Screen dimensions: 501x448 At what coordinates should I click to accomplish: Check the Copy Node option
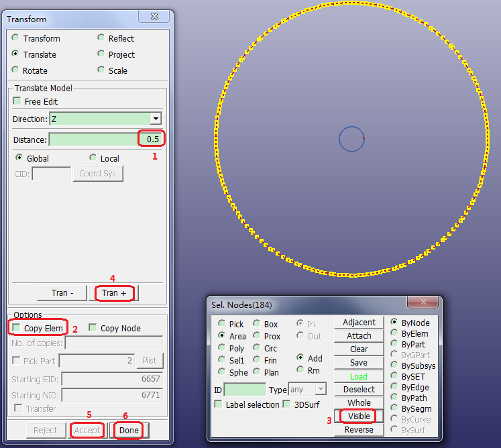coord(93,328)
